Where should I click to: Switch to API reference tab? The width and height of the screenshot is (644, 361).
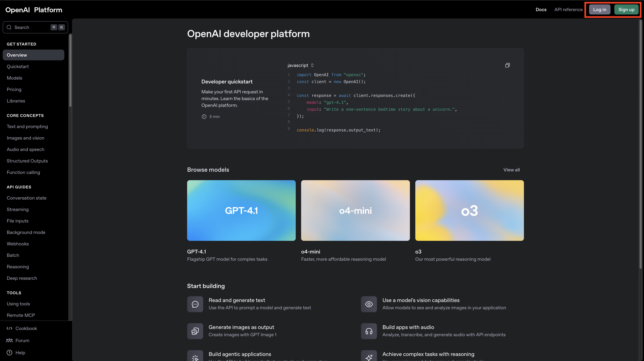(x=568, y=9)
